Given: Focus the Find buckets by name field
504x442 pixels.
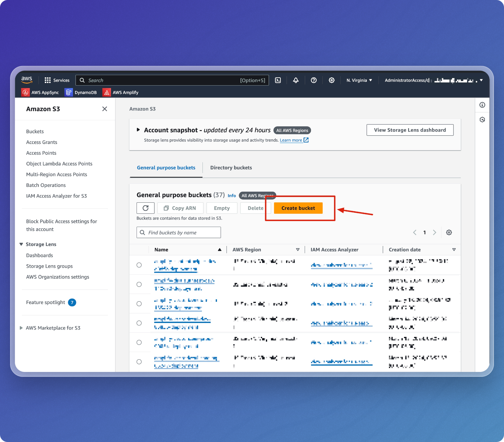Looking at the screenshot, I should 179,232.
